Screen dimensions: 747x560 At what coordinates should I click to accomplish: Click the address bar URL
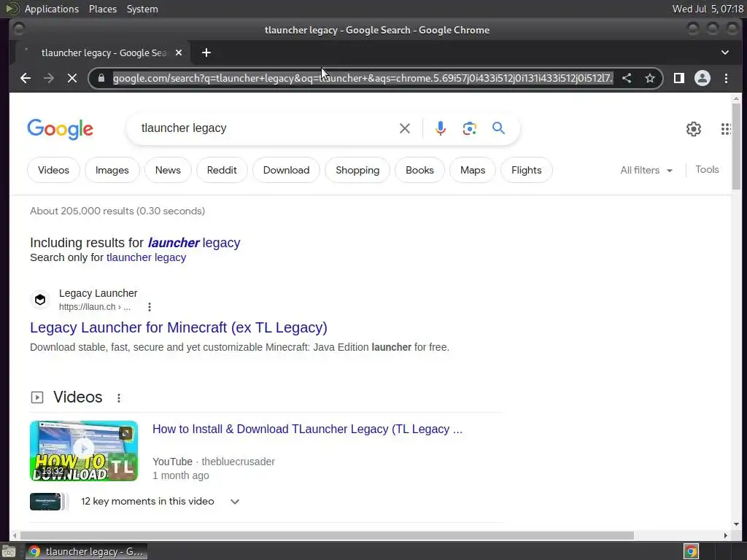(363, 78)
